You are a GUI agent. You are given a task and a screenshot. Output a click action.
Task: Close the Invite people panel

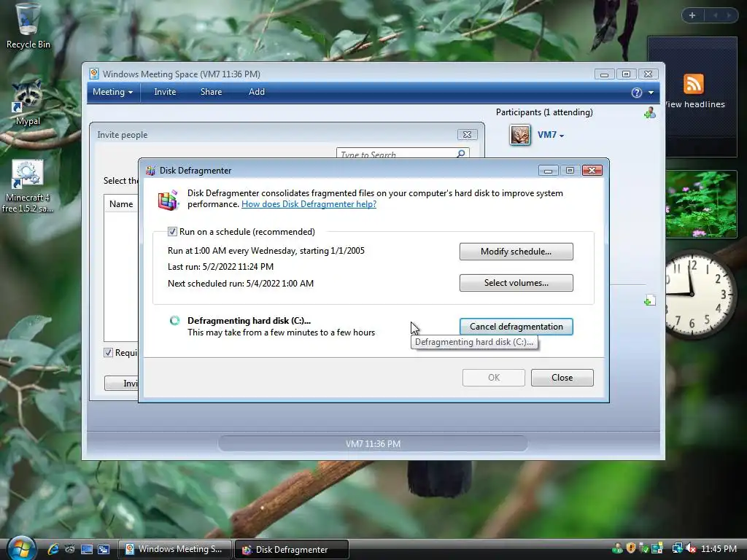(467, 135)
